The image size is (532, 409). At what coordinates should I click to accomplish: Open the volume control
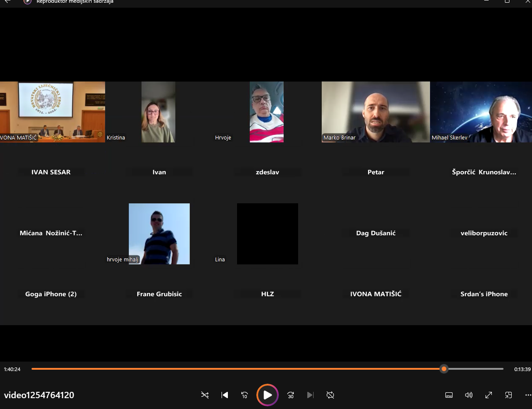(469, 395)
